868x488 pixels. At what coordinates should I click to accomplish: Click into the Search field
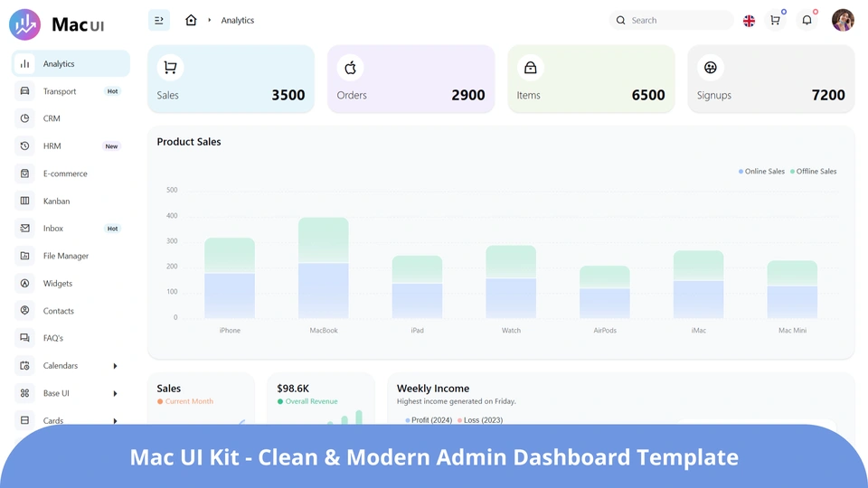pos(672,21)
